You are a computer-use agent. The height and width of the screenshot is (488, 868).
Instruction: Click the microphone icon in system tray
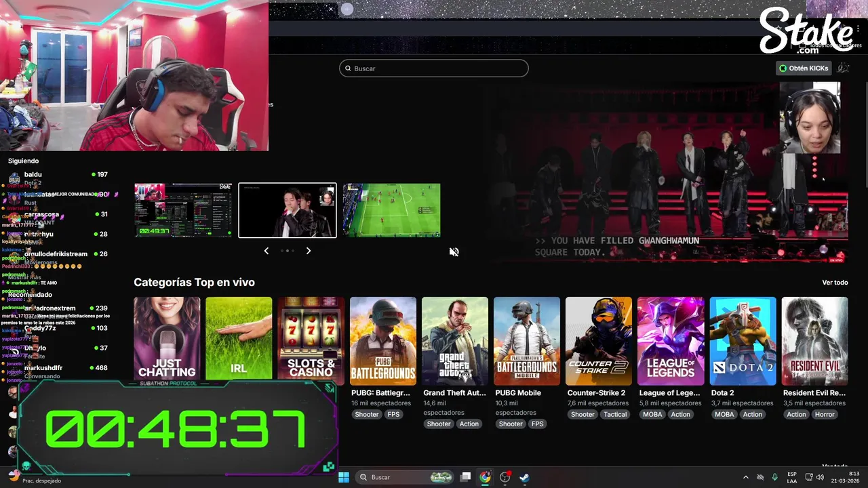[774, 477]
